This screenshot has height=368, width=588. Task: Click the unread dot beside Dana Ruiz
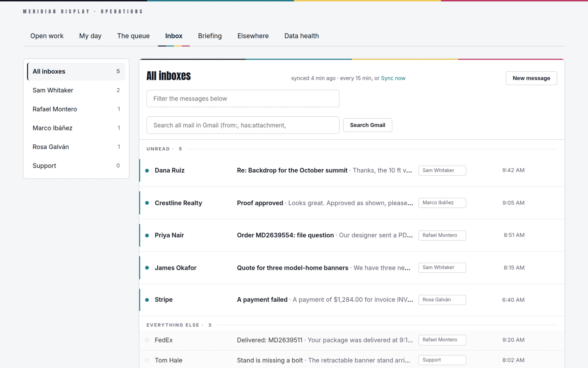coord(147,170)
